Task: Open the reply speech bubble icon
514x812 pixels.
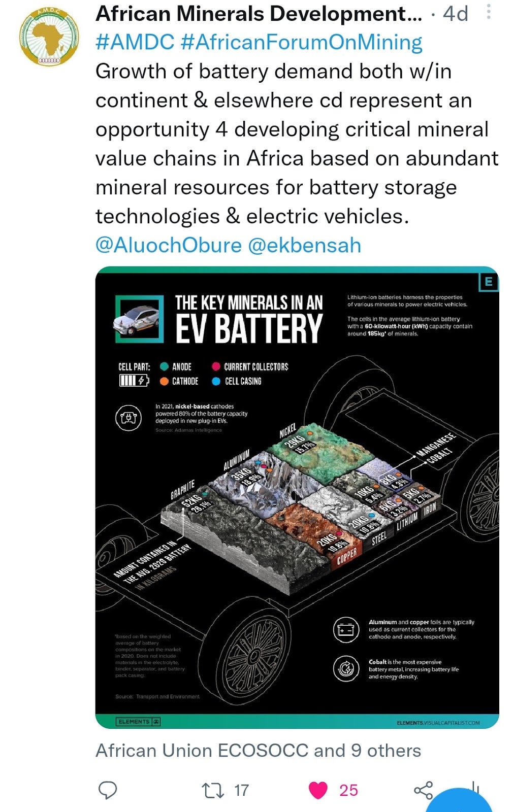Action: [x=107, y=790]
